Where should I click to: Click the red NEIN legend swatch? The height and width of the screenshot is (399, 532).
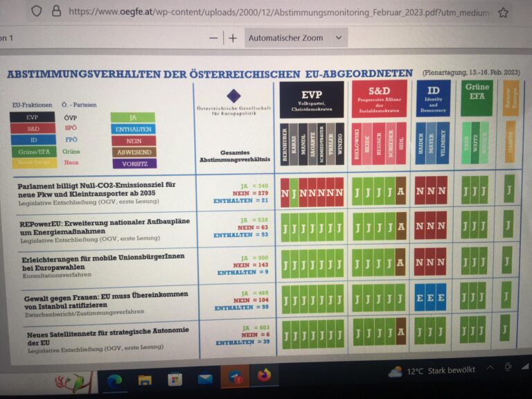[133, 141]
